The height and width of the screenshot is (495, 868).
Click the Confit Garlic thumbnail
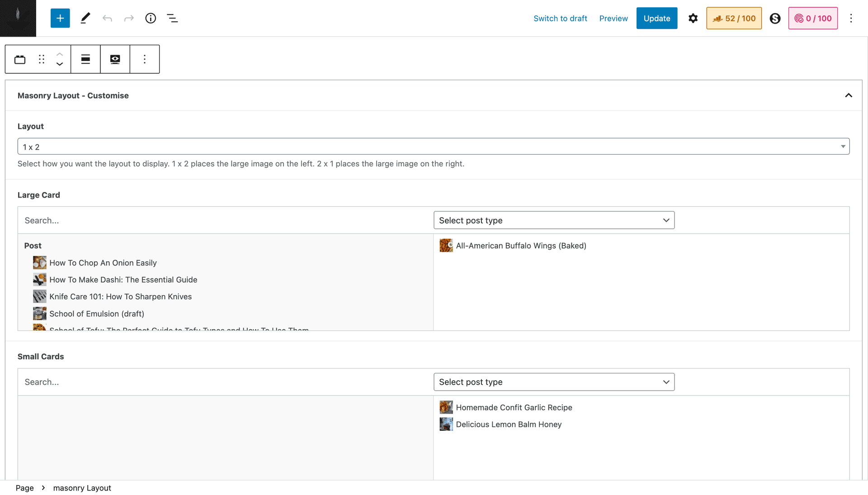pyautogui.click(x=446, y=407)
